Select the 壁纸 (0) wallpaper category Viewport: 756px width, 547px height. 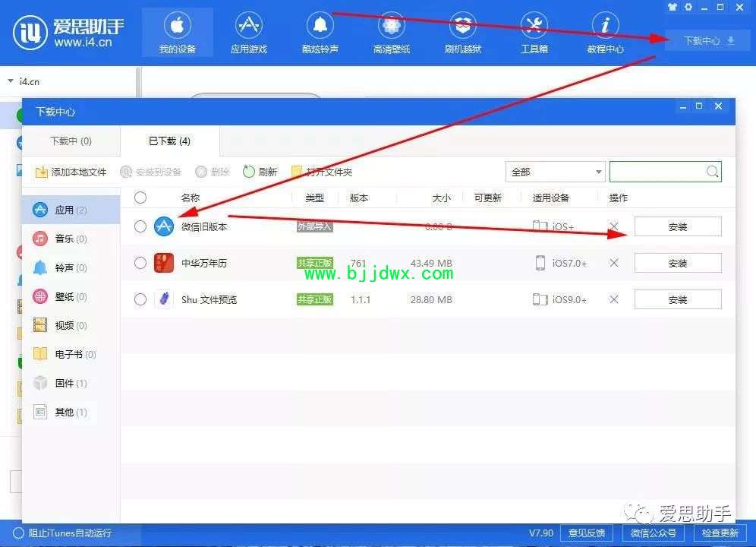pyautogui.click(x=71, y=296)
